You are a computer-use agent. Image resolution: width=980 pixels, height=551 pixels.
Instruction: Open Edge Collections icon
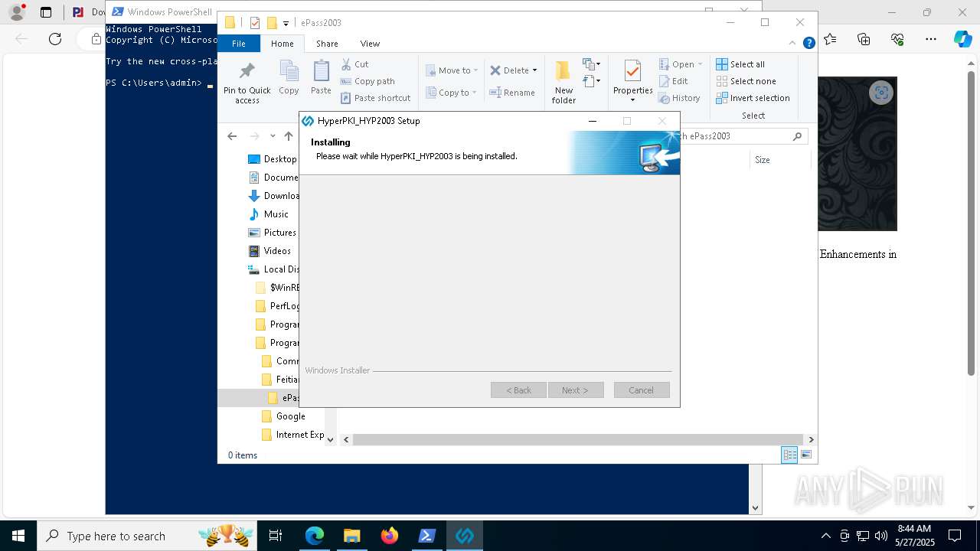(x=864, y=39)
